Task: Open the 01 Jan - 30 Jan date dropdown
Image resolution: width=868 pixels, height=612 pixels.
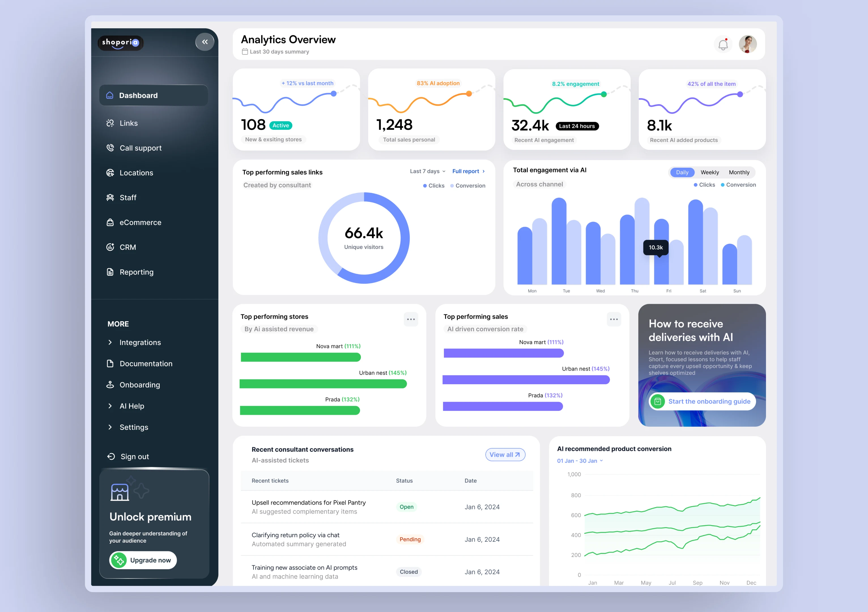Action: tap(580, 461)
